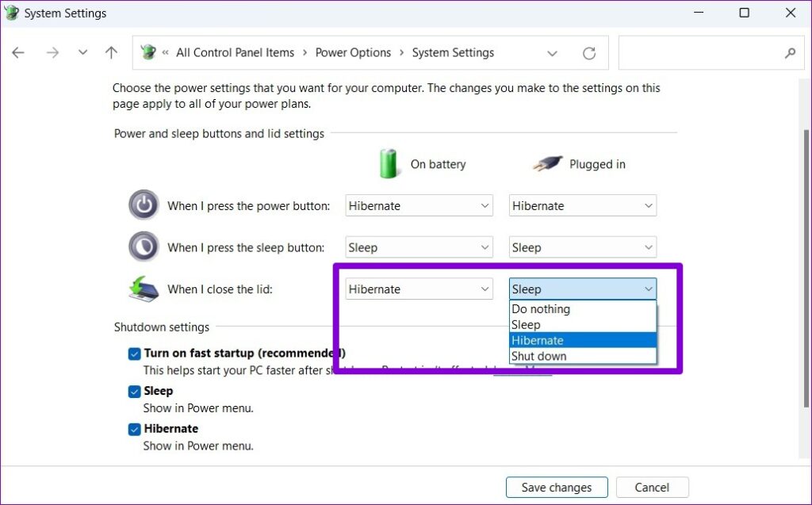Uncheck the Hibernate shutdown setting checkbox
Image resolution: width=812 pixels, height=505 pixels.
pos(135,429)
